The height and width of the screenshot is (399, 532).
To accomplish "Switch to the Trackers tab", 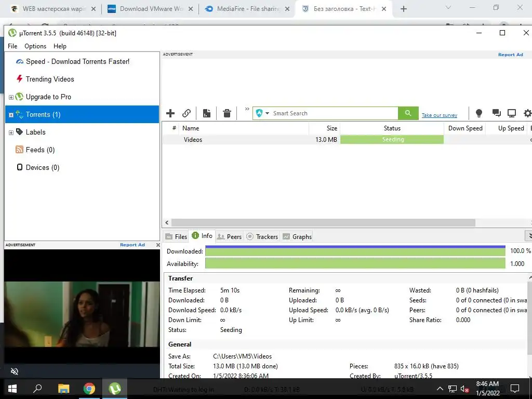I will (x=262, y=236).
